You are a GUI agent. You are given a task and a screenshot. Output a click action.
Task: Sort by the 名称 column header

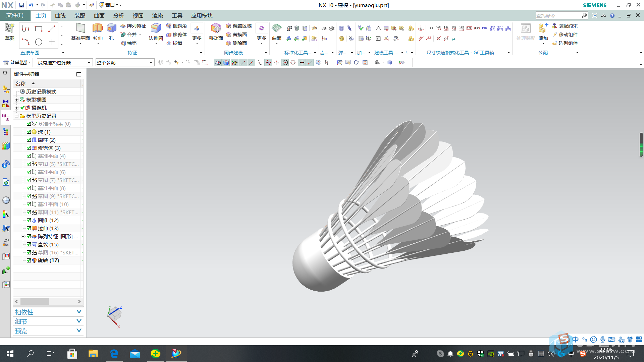pyautogui.click(x=47, y=83)
